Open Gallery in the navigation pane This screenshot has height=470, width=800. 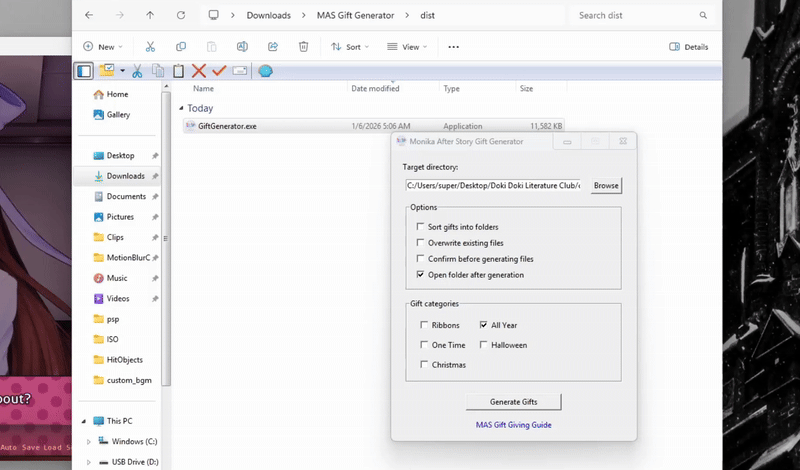[x=112, y=114]
